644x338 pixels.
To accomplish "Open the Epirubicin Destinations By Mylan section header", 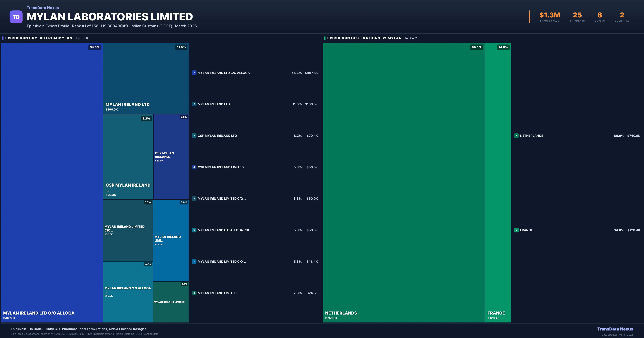I will [x=364, y=38].
